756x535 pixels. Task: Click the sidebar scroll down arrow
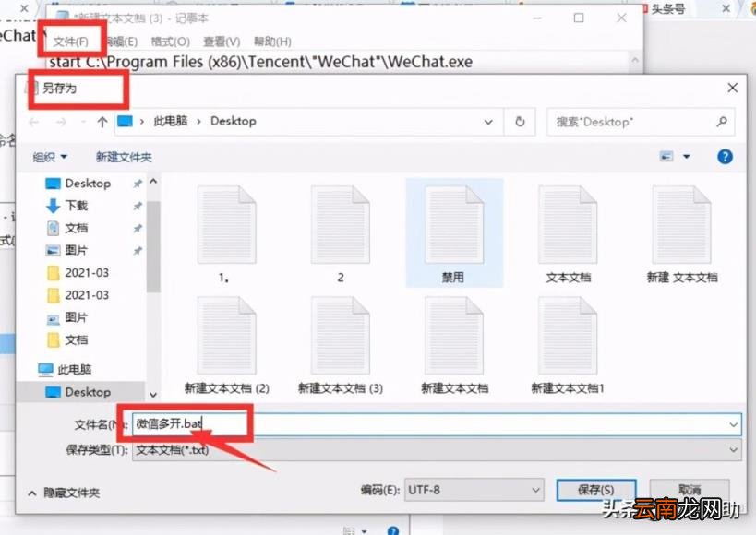tap(153, 395)
